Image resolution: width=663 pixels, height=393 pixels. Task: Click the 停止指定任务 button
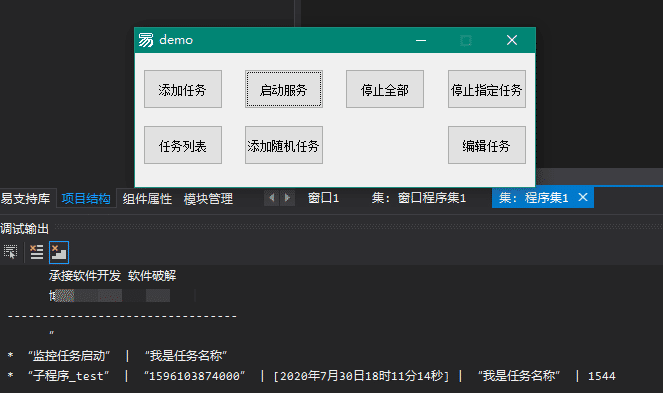(487, 89)
